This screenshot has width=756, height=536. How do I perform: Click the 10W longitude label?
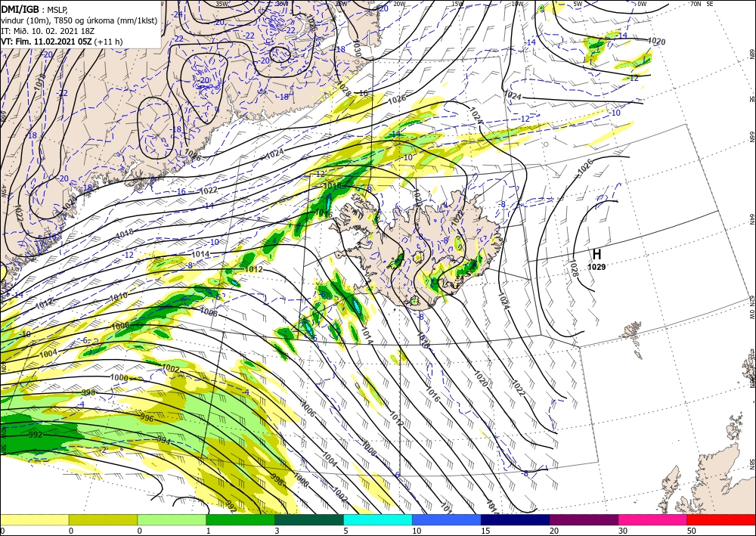coord(517,4)
